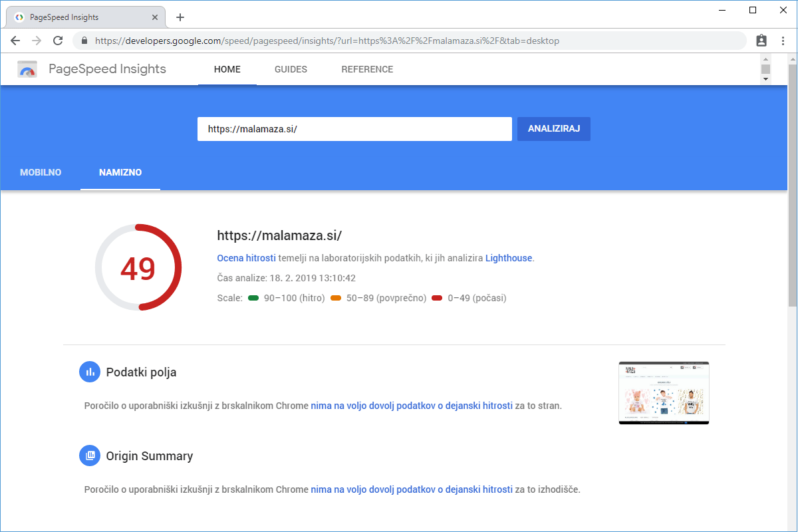Click the header scroll down arrow
Viewport: 798px width, 532px height.
point(765,79)
